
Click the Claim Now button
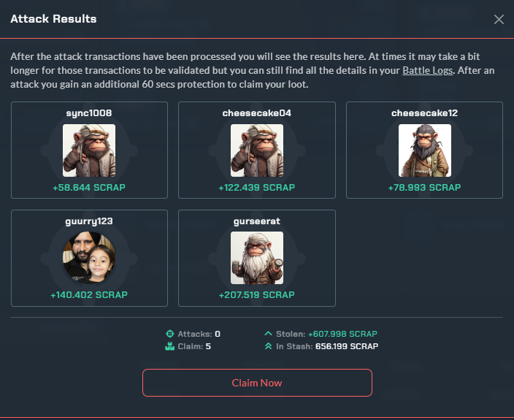pos(257,383)
